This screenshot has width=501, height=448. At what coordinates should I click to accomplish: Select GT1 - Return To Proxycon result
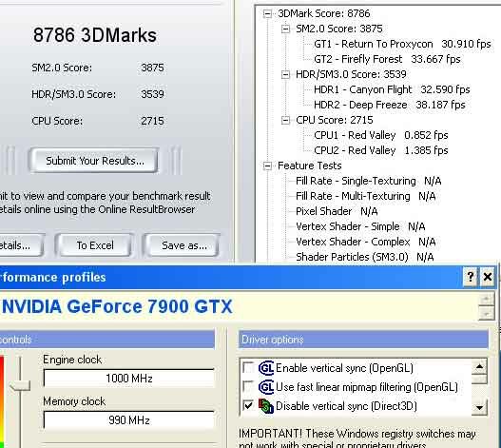[402, 44]
